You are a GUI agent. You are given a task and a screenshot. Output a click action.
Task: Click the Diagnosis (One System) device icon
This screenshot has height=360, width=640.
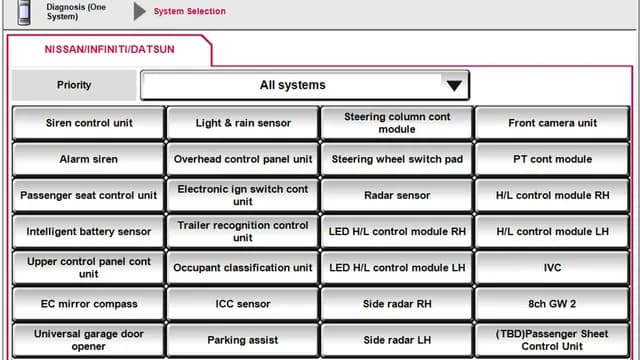(x=24, y=12)
